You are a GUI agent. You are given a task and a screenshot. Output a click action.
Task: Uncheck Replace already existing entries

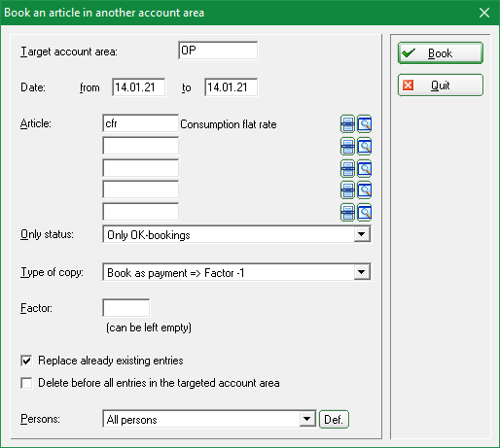click(26, 361)
